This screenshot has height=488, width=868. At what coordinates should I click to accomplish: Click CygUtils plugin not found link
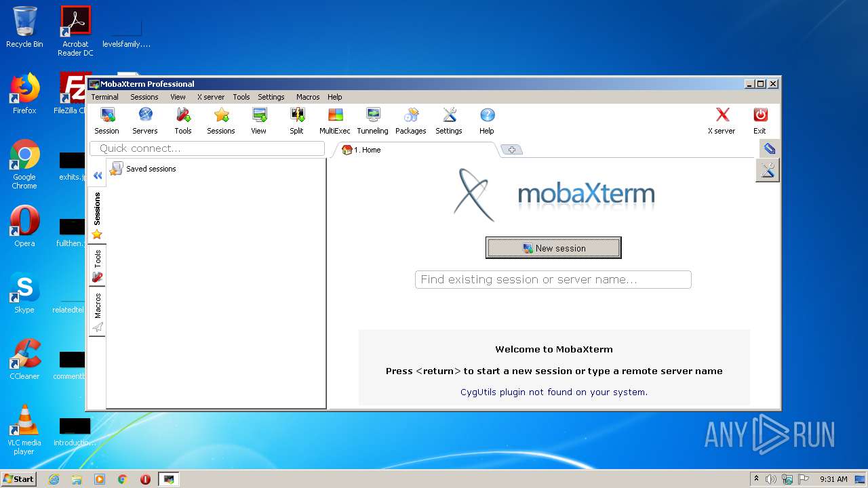(x=554, y=392)
